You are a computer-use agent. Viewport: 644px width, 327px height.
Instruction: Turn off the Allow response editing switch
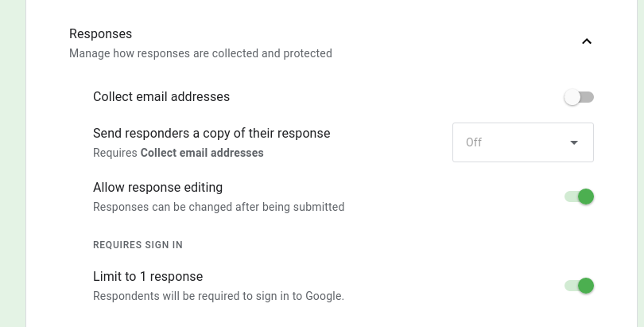coord(579,197)
